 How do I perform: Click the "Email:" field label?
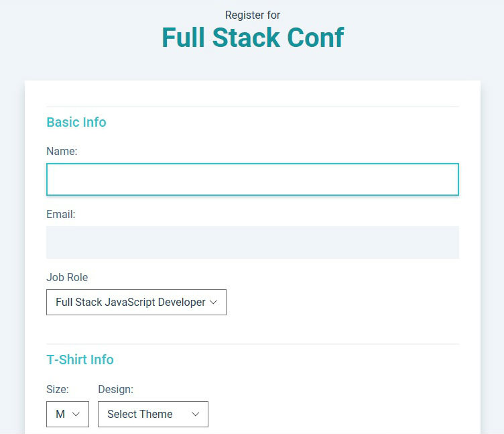(60, 215)
